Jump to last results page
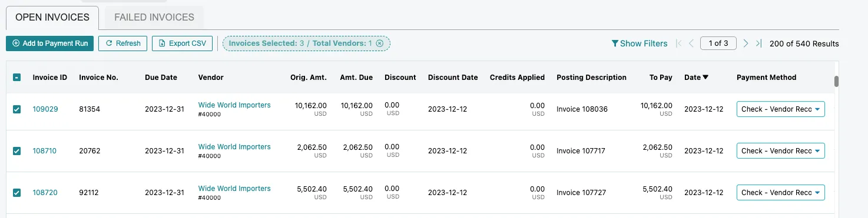The image size is (868, 218). (758, 43)
